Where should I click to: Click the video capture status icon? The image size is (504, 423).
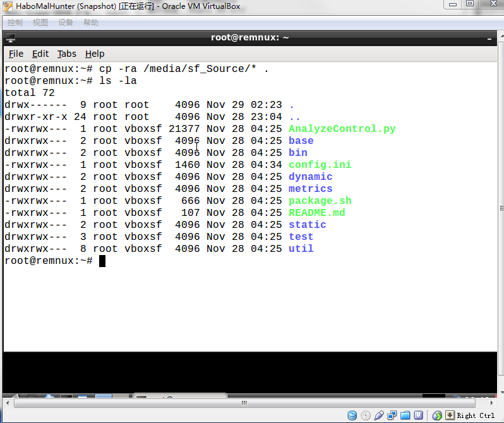click(417, 415)
